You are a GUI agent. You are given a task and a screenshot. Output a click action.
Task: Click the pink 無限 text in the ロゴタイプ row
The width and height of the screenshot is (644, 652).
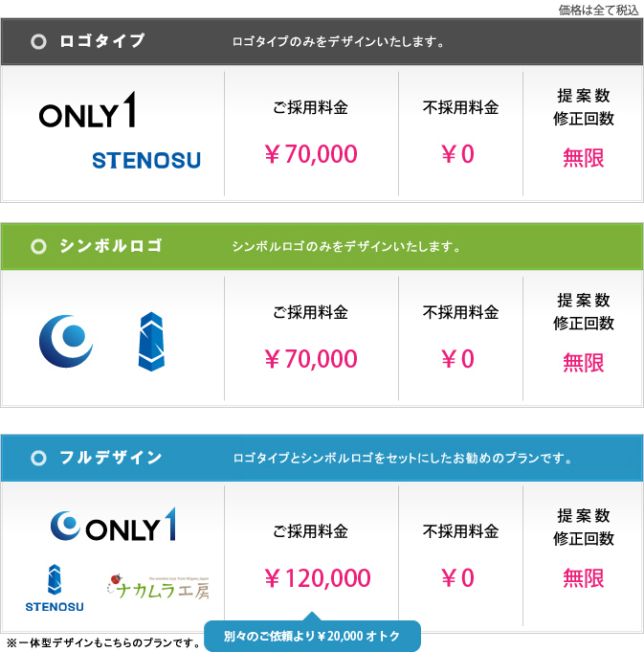click(584, 158)
